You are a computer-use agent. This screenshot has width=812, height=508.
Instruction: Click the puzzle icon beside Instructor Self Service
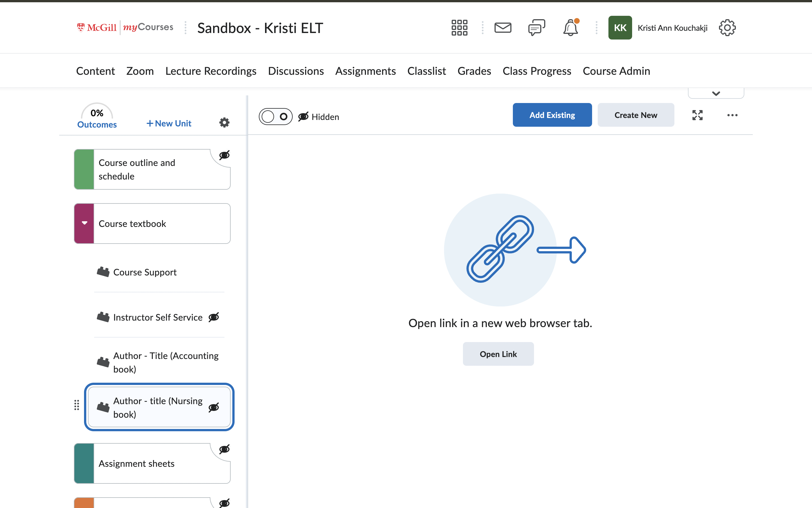tap(103, 317)
